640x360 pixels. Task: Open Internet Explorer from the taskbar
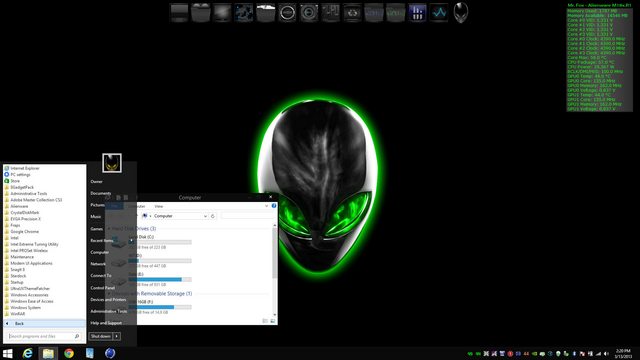27,353
